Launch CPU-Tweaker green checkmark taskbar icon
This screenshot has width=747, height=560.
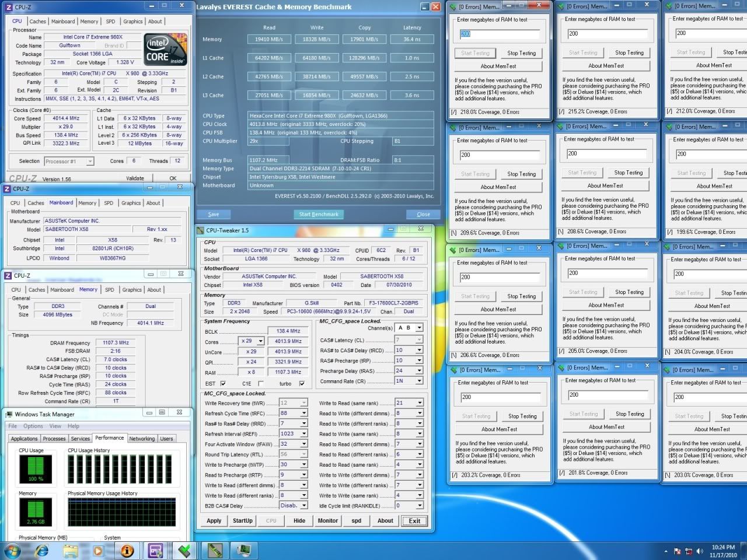coord(184,550)
